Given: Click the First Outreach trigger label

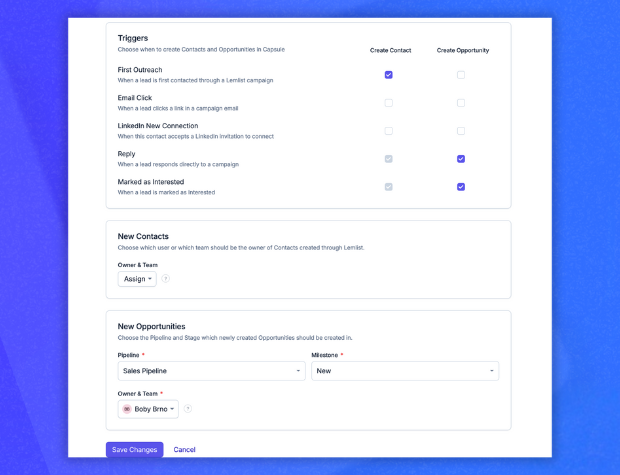Looking at the screenshot, I should [140, 70].
